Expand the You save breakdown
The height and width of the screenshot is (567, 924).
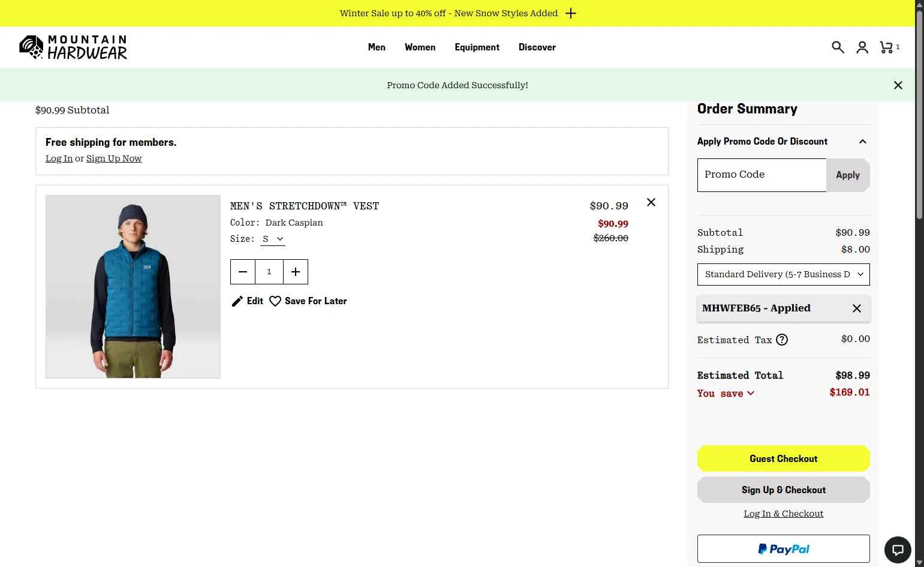[726, 394]
